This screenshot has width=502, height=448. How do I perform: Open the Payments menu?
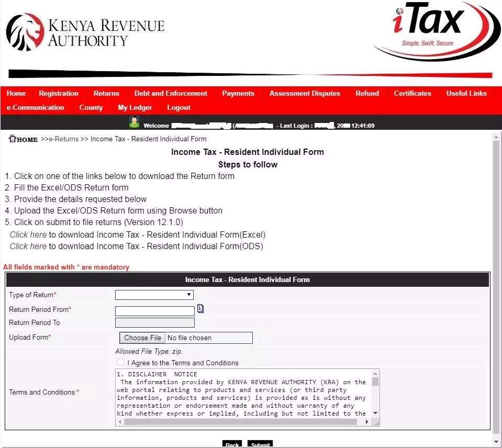[x=238, y=93]
